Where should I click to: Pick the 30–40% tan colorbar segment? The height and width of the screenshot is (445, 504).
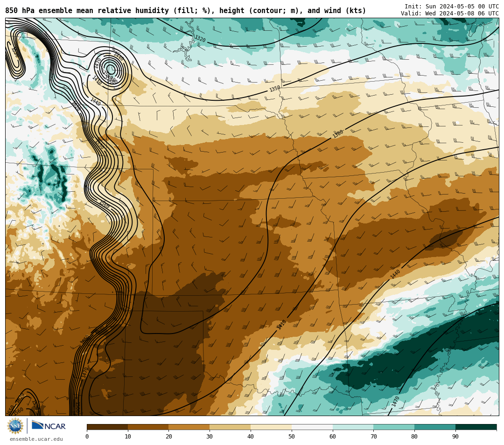[x=230, y=427]
